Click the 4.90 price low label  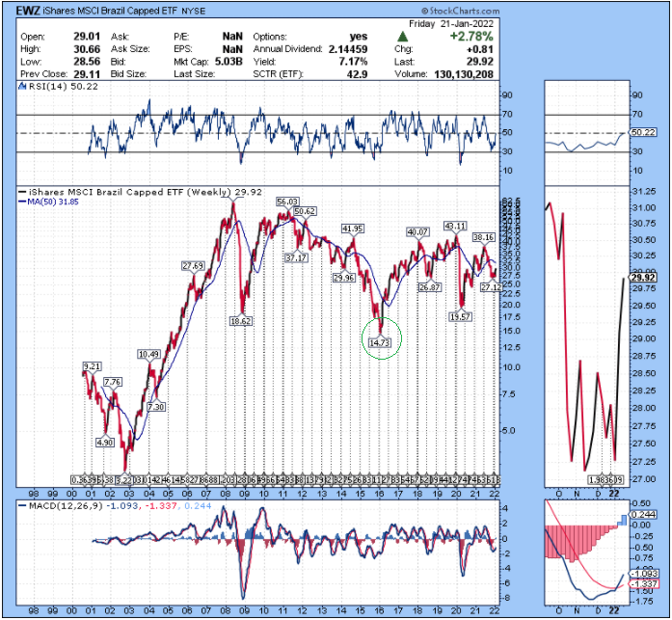pyautogui.click(x=104, y=443)
